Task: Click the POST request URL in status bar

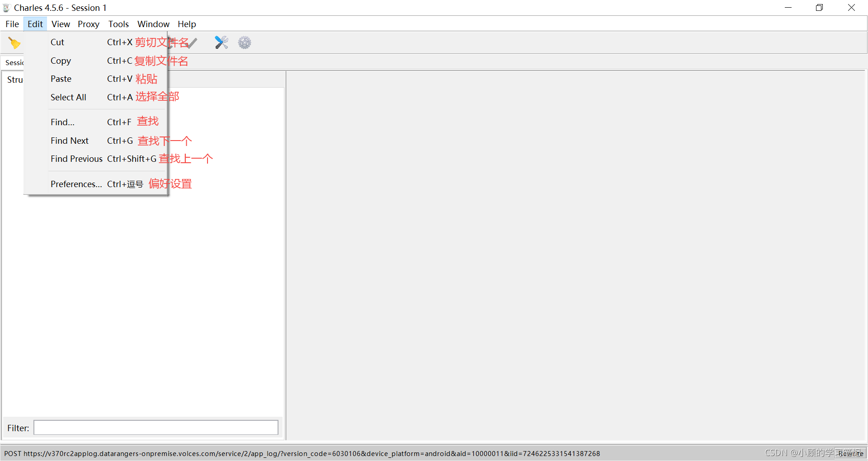Action: tap(302, 453)
